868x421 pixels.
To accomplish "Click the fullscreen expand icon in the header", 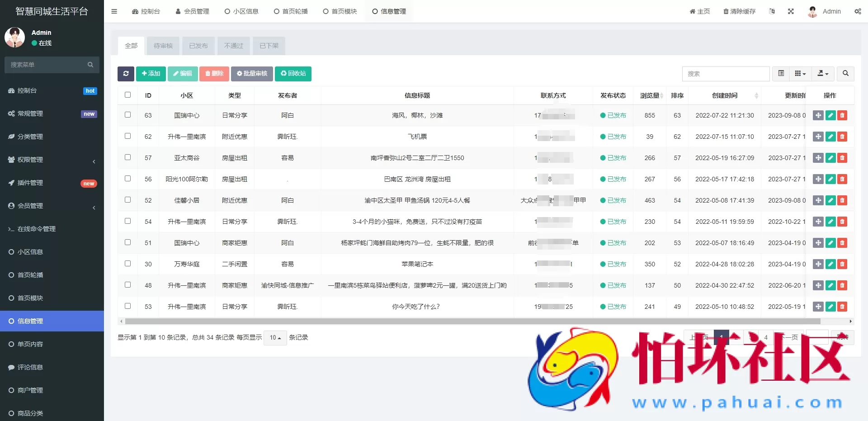I will [x=791, y=11].
